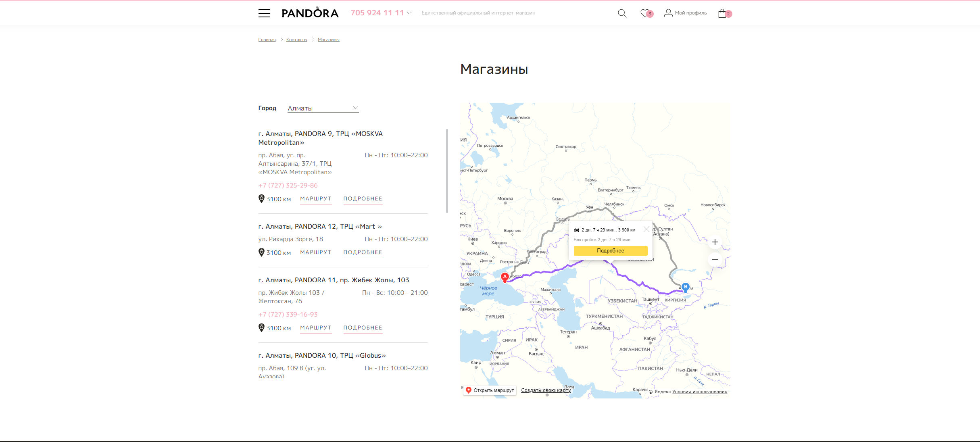Click the PANDORA logo
980x442 pixels.
tap(310, 13)
